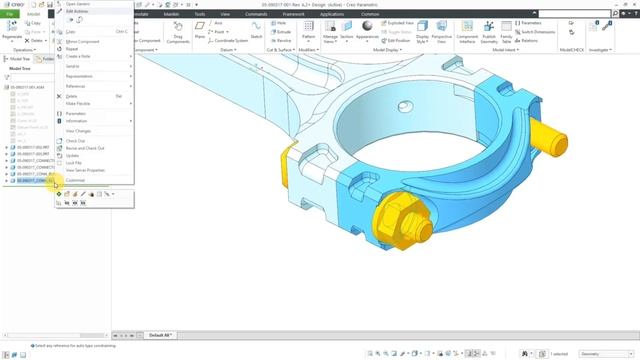Switch to the Tools ribbon tab

(200, 14)
